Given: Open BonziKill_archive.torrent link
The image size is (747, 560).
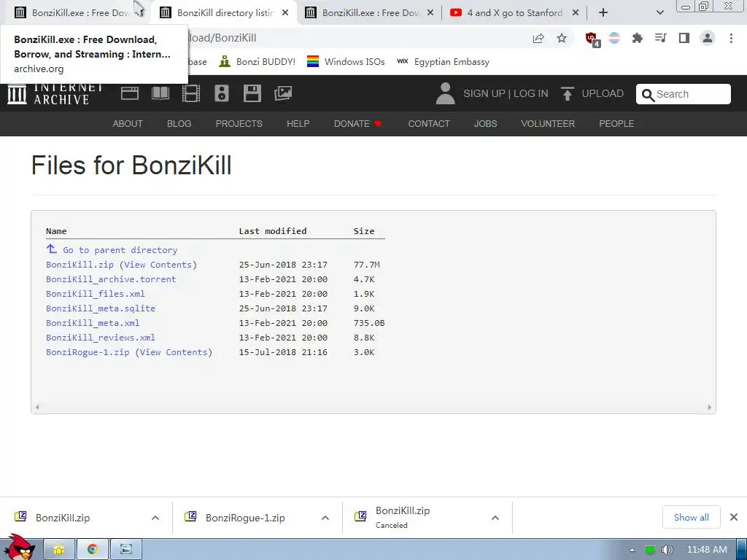Looking at the screenshot, I should click(x=111, y=279).
